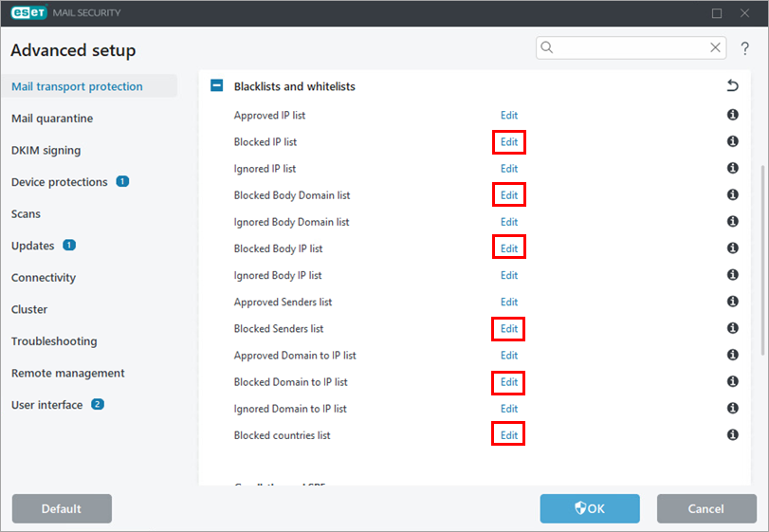Image resolution: width=769 pixels, height=532 pixels.
Task: View info for Blocked countries list
Action: pos(732,435)
